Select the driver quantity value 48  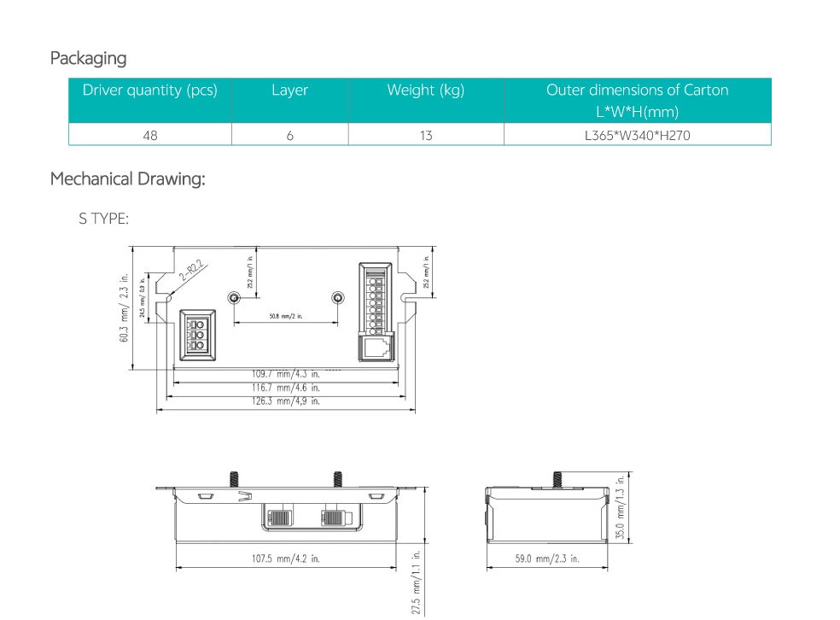tap(150, 135)
